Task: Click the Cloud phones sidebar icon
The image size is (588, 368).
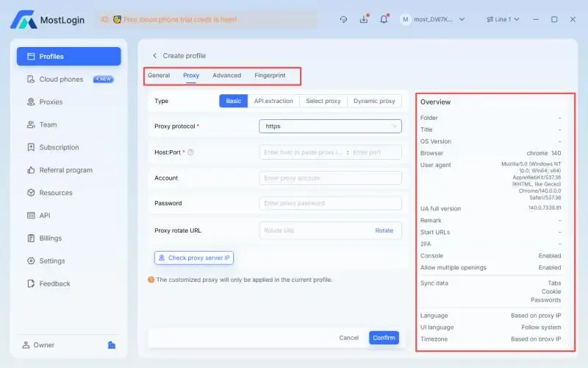Action: point(31,79)
